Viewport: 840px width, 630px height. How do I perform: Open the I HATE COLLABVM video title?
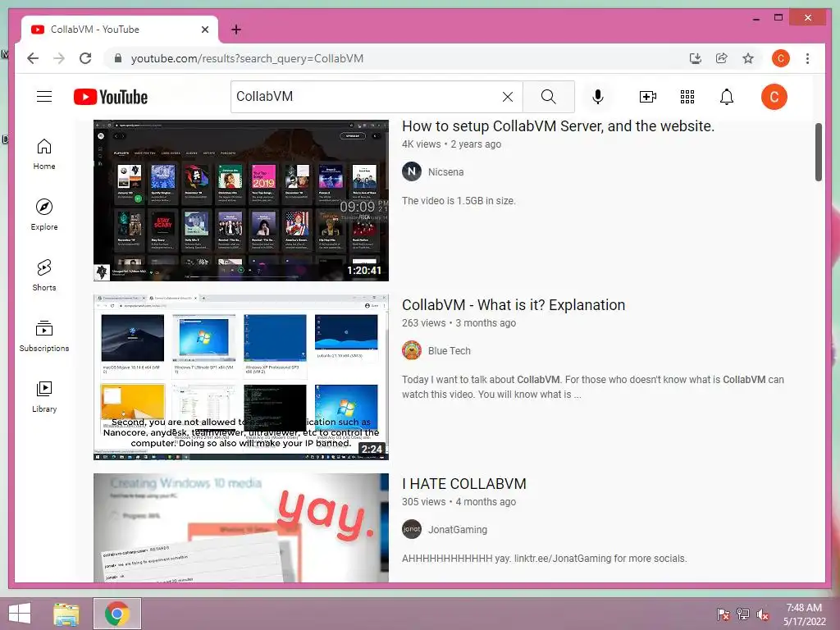point(464,484)
